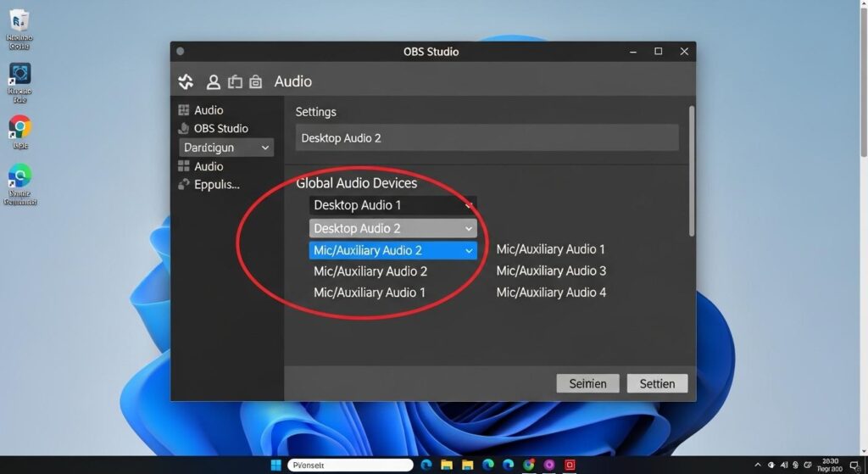Open the teal circular desktop shortcut icon
The height and width of the screenshot is (474, 868).
pyautogui.click(x=20, y=184)
